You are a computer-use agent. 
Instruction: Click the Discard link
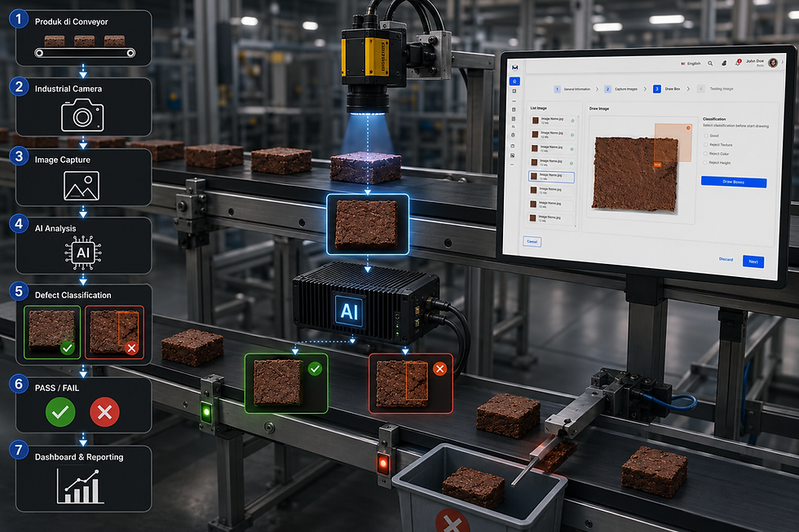pos(726,259)
